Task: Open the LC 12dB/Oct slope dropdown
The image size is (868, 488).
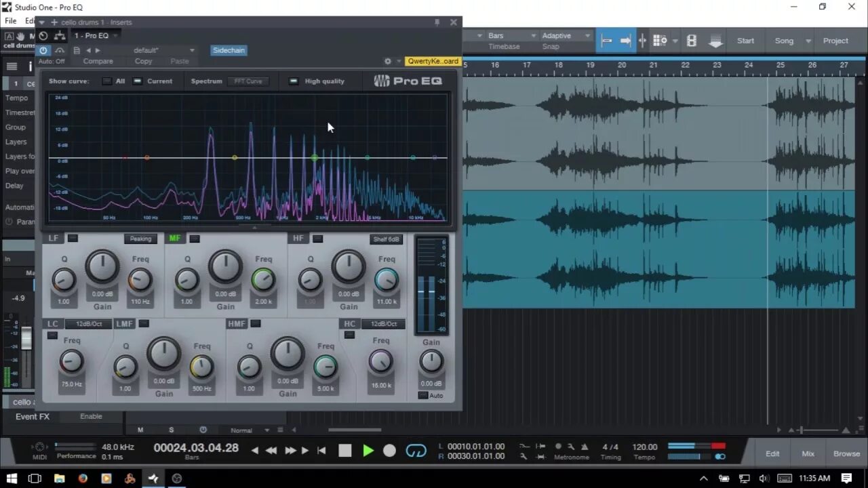Action: (89, 324)
